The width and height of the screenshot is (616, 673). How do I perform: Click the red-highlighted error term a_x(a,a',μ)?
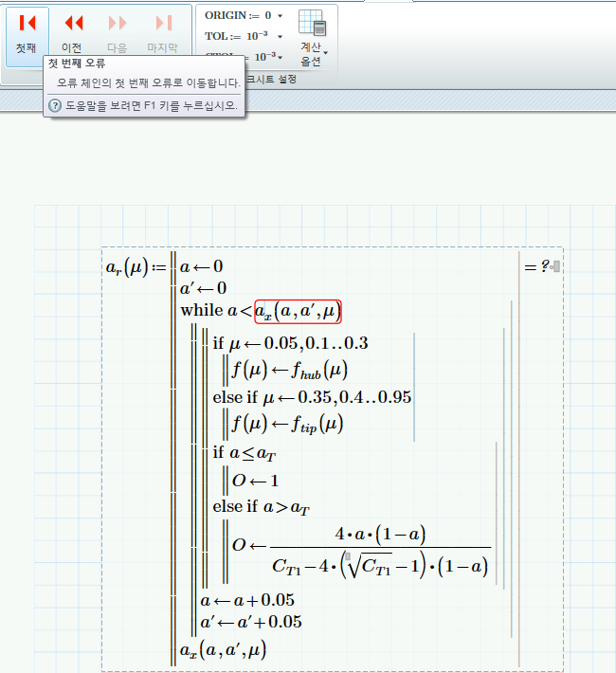coord(298,312)
